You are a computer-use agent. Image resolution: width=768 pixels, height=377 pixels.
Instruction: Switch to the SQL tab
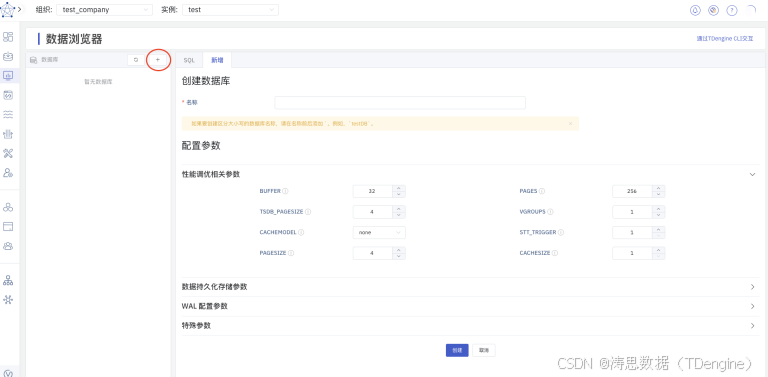pyautogui.click(x=189, y=60)
